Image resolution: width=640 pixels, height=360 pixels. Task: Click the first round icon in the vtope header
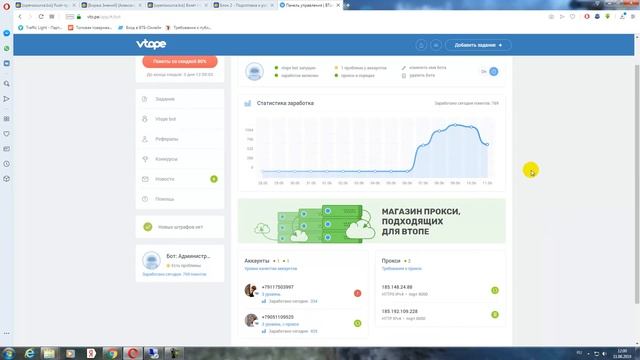coord(421,45)
